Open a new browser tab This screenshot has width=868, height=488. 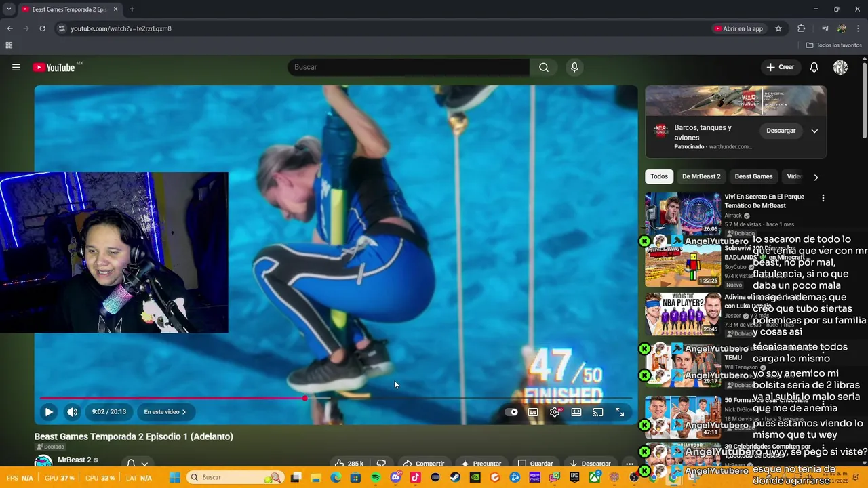pos(132,9)
